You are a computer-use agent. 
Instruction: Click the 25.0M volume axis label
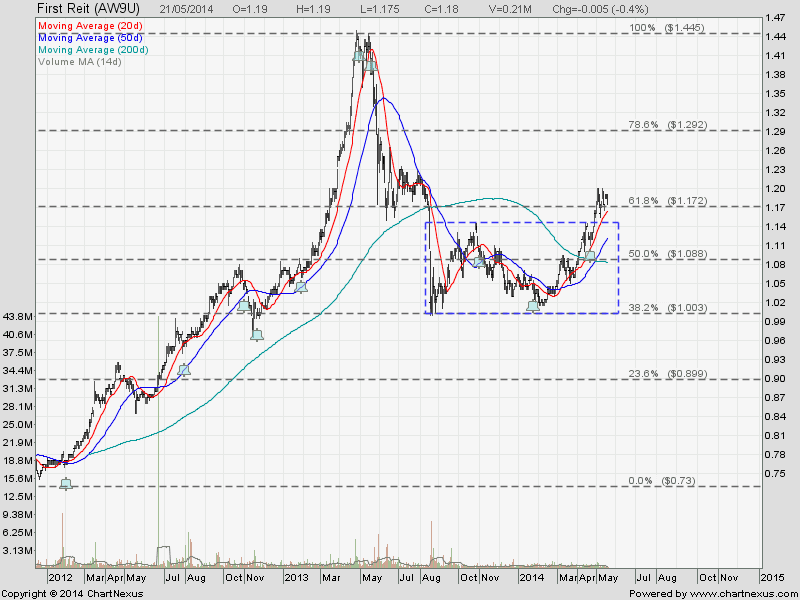point(18,425)
